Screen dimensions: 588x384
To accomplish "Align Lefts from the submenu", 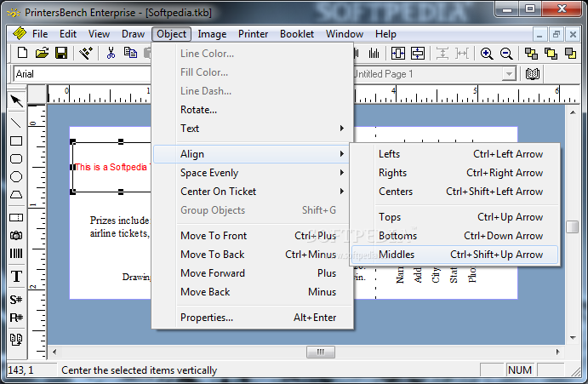I will 455,154.
